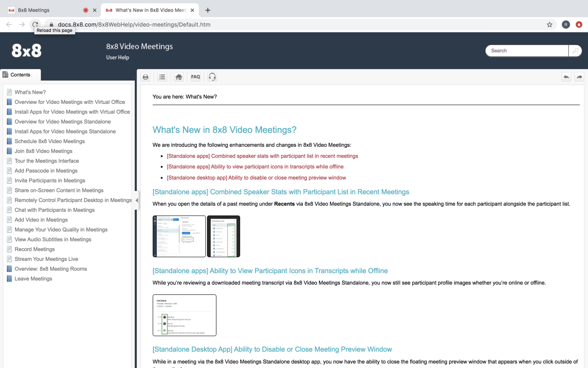Click the browser forward arrow
The width and height of the screenshot is (588, 368).
tap(22, 24)
